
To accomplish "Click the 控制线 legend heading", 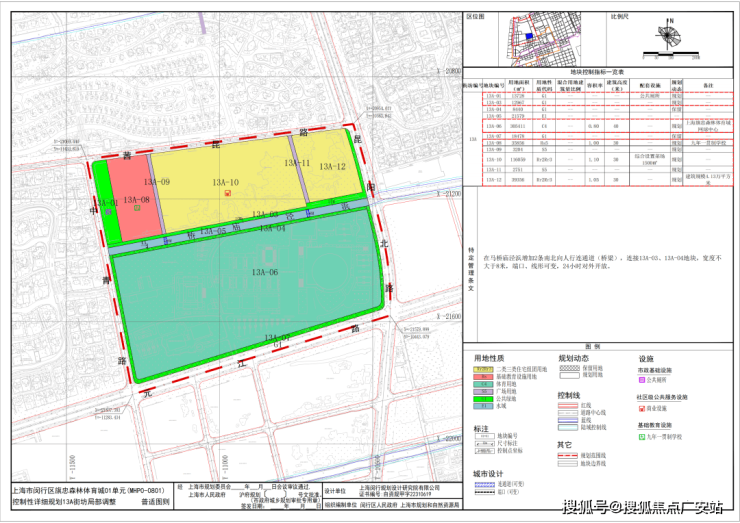I will 569,396.
